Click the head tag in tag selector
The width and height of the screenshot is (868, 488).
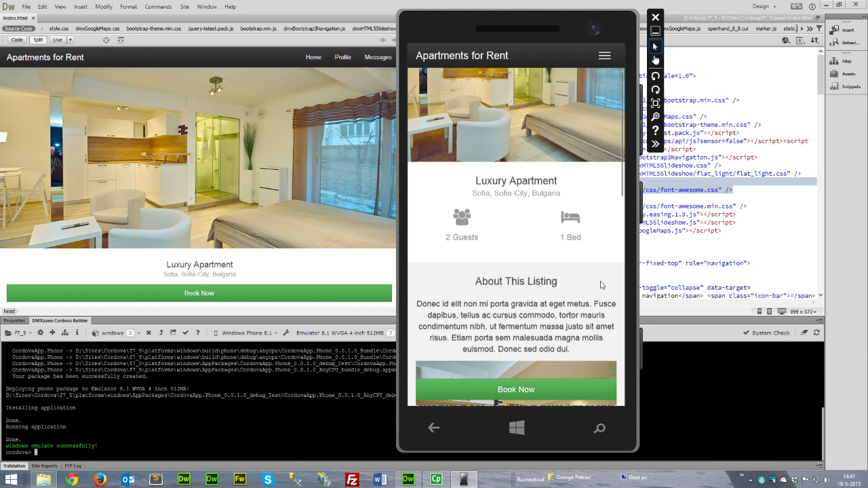[x=9, y=311]
